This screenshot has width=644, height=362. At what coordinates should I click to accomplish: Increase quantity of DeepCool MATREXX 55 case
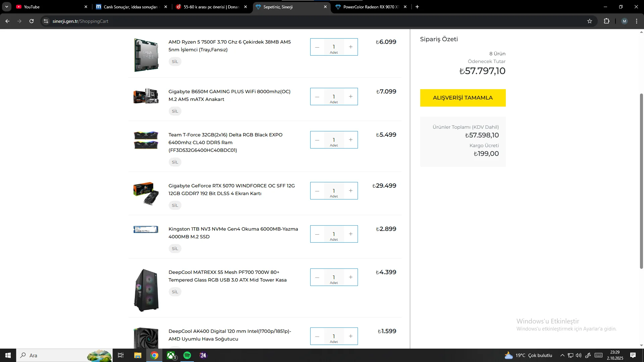click(351, 277)
